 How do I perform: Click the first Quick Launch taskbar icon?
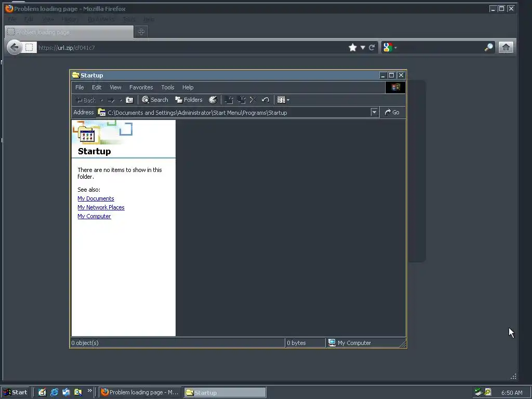click(x=42, y=392)
